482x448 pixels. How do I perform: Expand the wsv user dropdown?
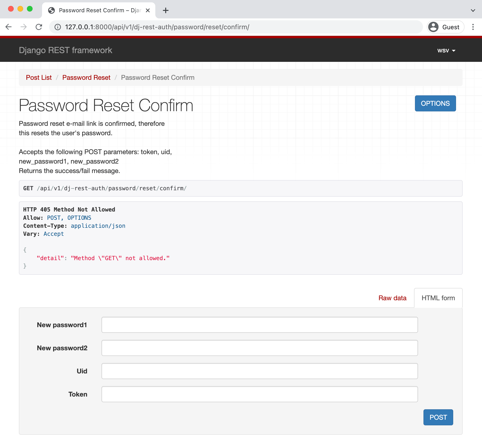pyautogui.click(x=446, y=51)
